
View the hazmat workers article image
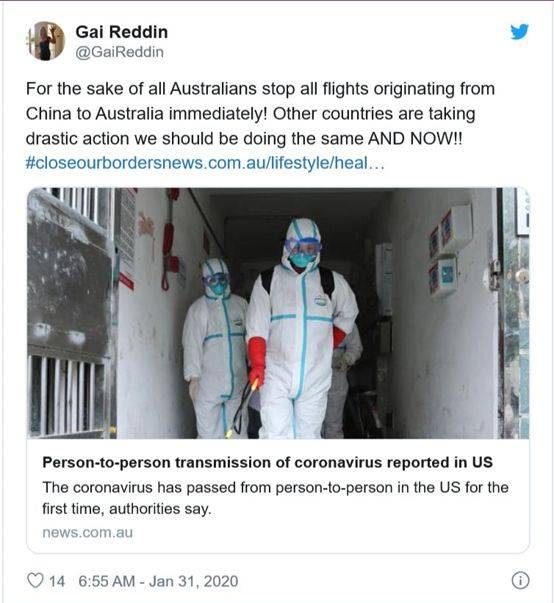click(278, 313)
